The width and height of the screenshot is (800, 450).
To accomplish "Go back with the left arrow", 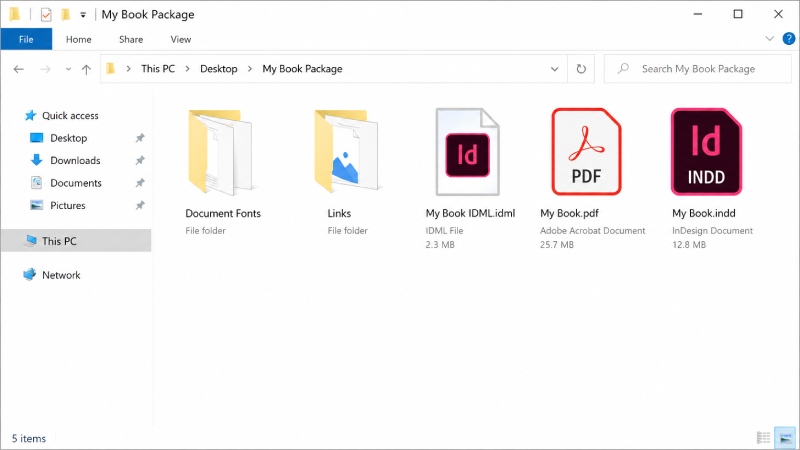I will pyautogui.click(x=19, y=69).
